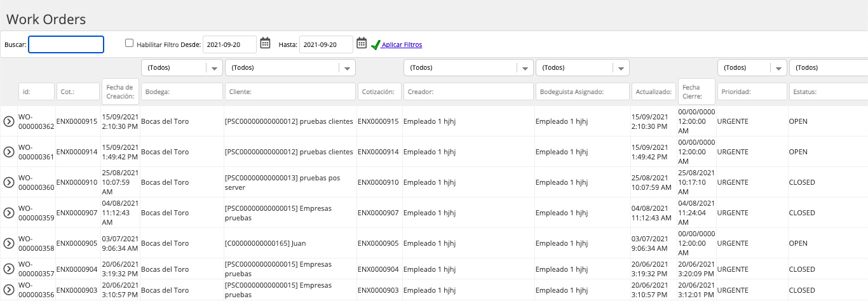
Task: Expand row WO-000000357 with arrow icon
Action: (x=9, y=269)
